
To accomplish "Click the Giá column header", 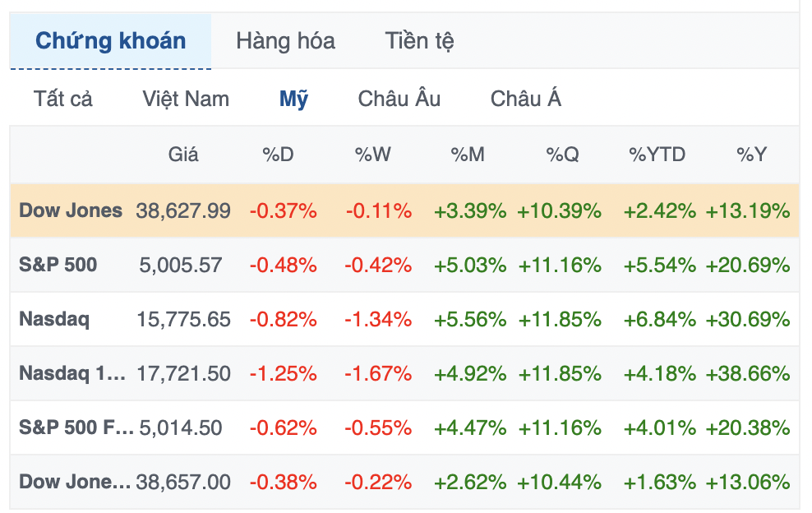I will tap(183, 154).
